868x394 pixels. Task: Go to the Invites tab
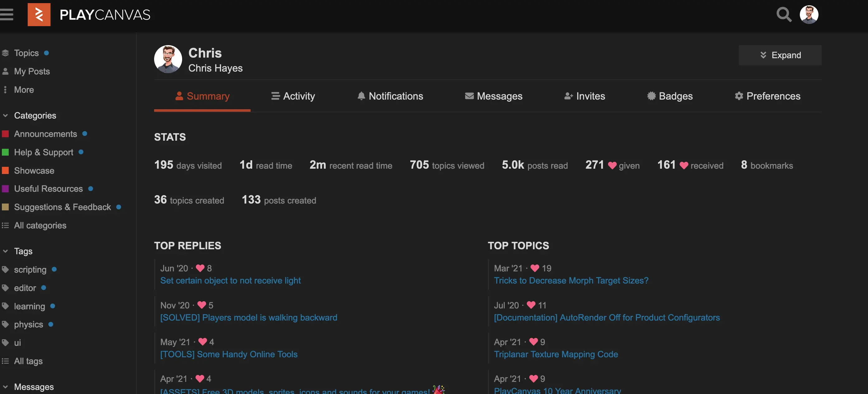tap(585, 96)
